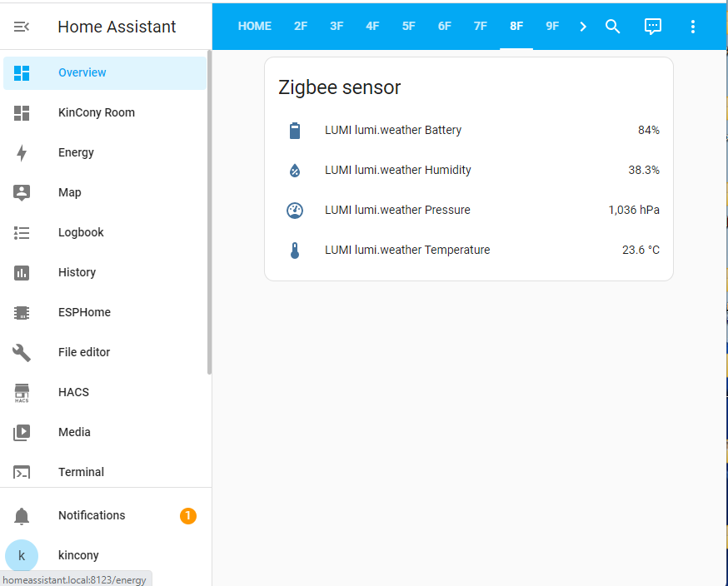Viewport: 728px width, 586px height.
Task: Open LUMI lumi.weather Temperature details
Action: 407,250
